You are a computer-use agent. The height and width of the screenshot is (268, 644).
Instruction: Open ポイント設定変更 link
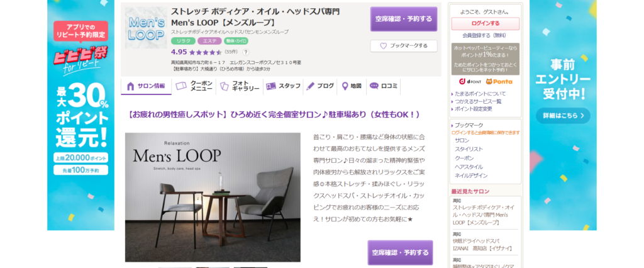pos(473,109)
